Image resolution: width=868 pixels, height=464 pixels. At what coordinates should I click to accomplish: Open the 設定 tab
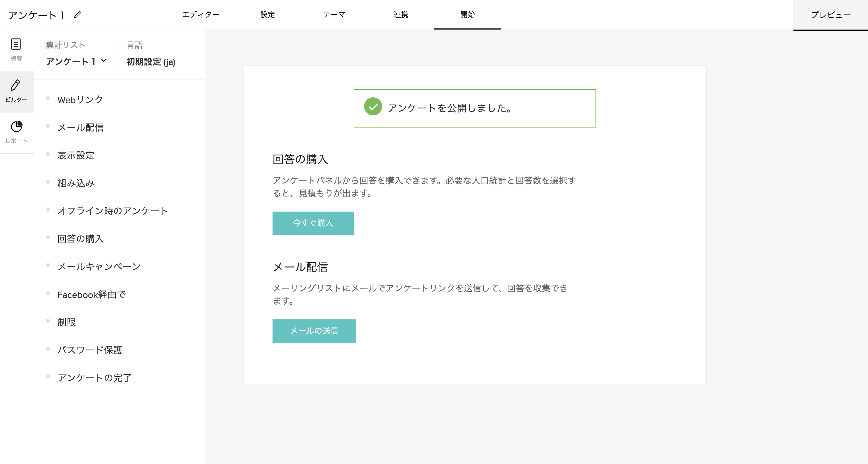[267, 15]
